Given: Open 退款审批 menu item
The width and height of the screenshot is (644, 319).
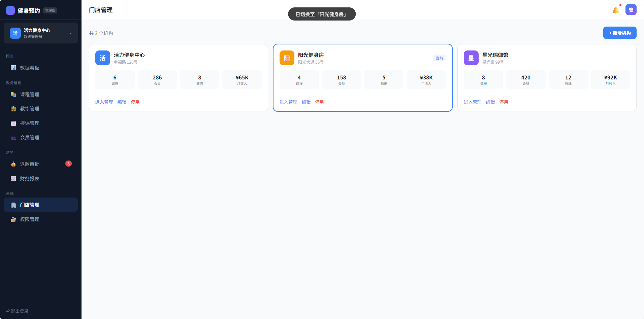Looking at the screenshot, I should pos(41,164).
